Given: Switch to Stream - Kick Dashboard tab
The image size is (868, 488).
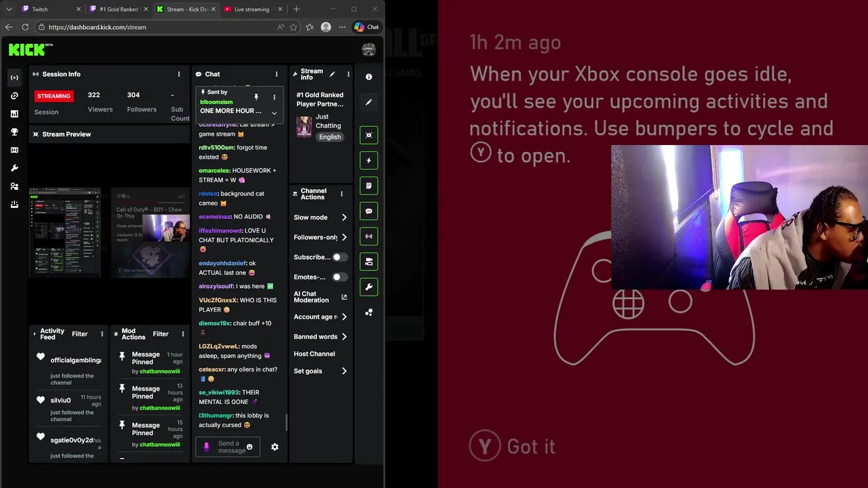Looking at the screenshot, I should coord(186,9).
